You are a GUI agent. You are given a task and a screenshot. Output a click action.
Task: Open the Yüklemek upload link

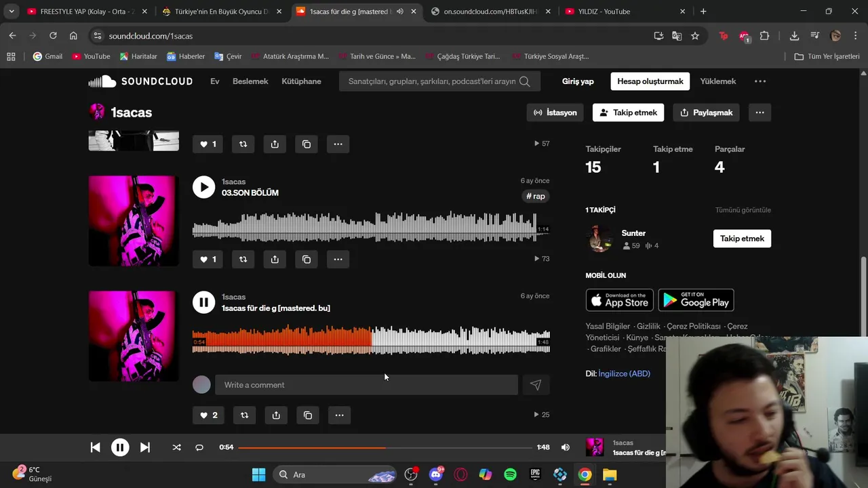coord(718,81)
